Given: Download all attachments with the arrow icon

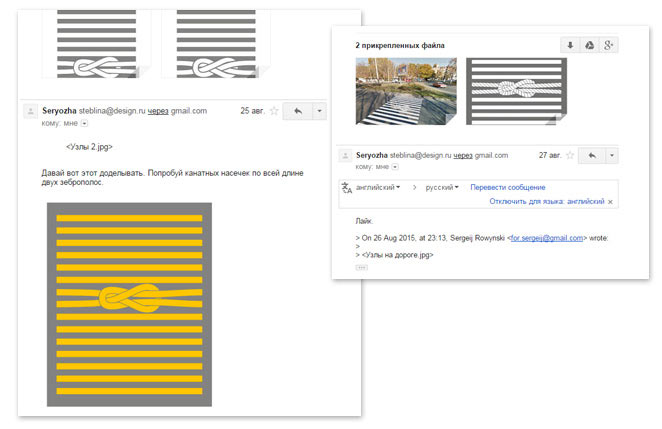Looking at the screenshot, I should pyautogui.click(x=570, y=45).
